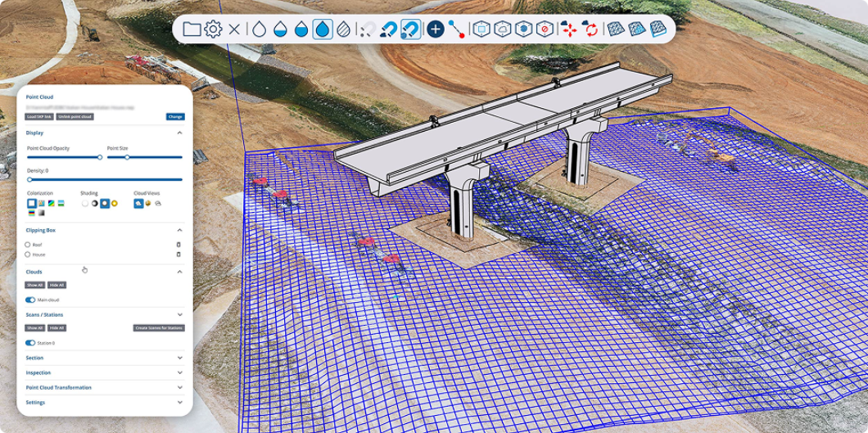Image resolution: width=868 pixels, height=433 pixels.
Task: Select the white sphere Shading option
Action: click(84, 203)
